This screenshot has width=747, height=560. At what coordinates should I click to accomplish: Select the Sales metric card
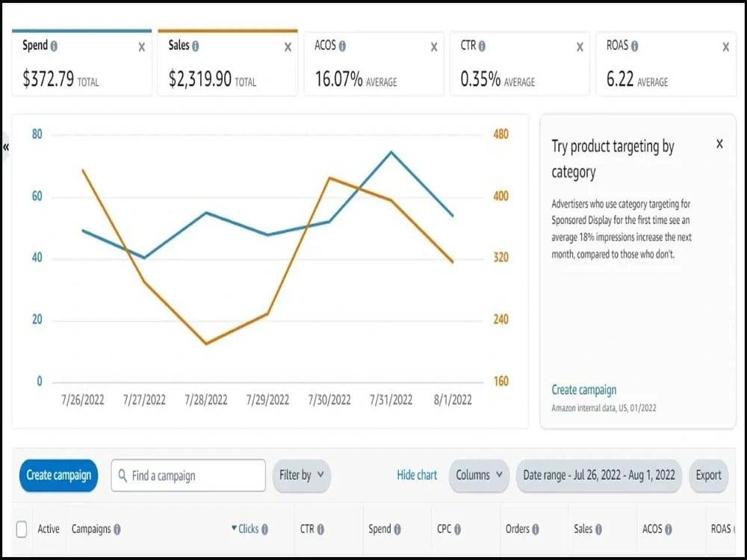click(228, 63)
